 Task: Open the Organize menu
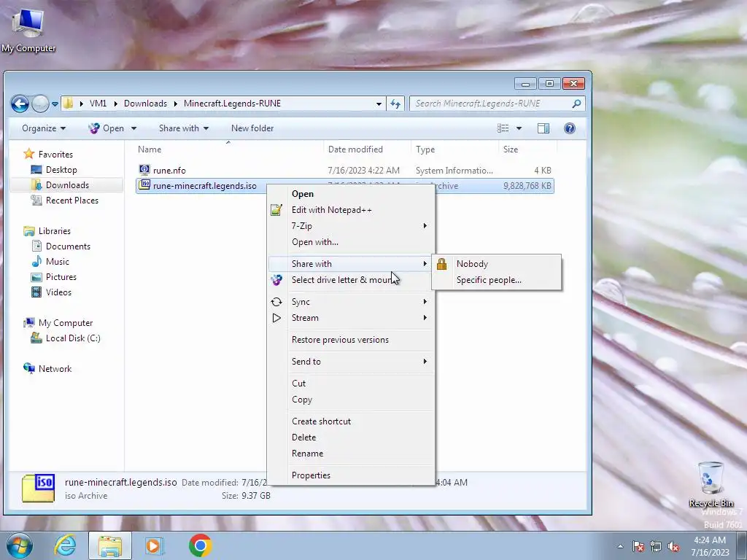tap(43, 128)
